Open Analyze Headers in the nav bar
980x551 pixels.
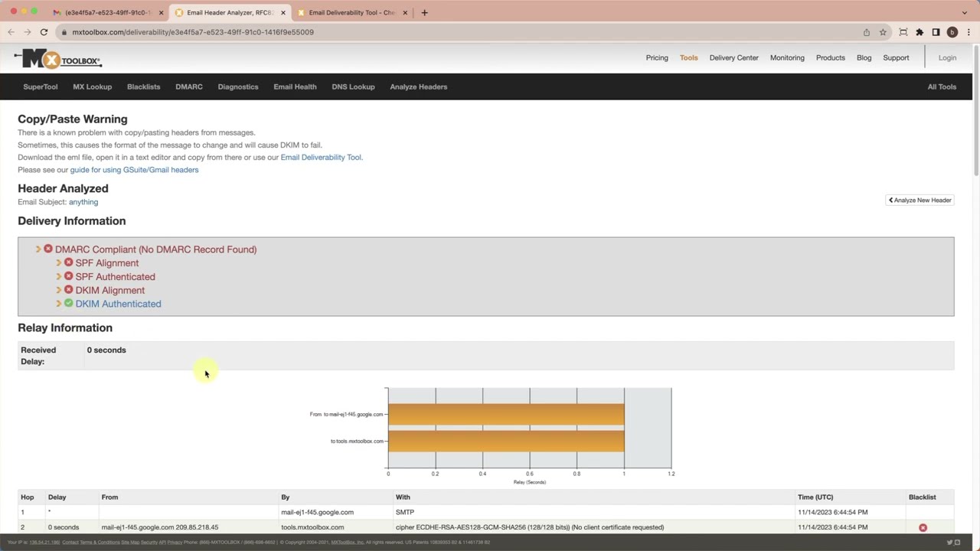419,86
